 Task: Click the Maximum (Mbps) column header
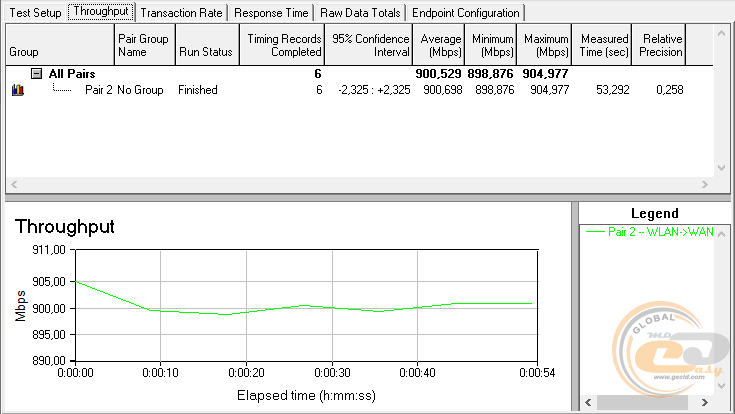[544, 45]
